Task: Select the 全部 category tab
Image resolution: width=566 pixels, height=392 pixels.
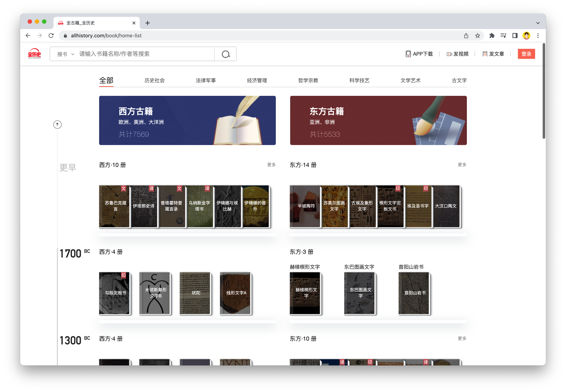Action: 106,81
